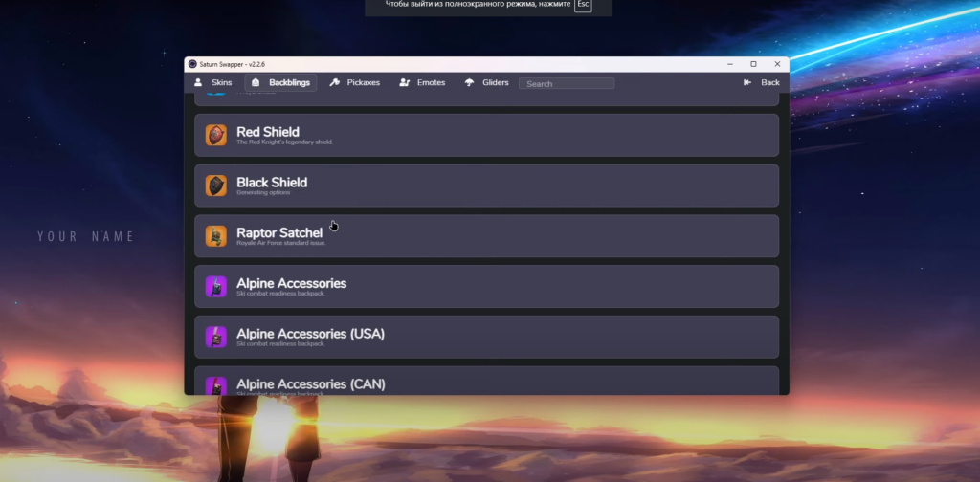Maximize the Saturn Swapper window

pyautogui.click(x=753, y=64)
